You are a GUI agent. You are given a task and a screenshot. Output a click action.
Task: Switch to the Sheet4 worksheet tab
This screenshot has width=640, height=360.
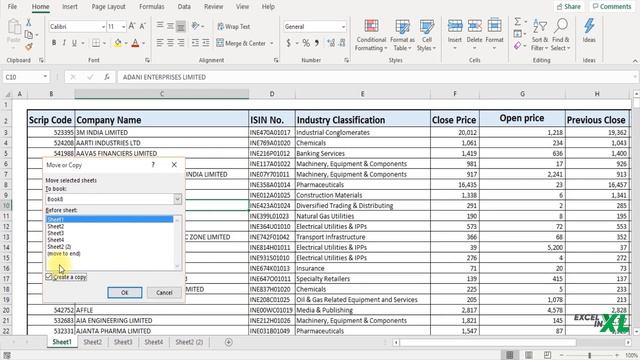pyautogui.click(x=153, y=342)
